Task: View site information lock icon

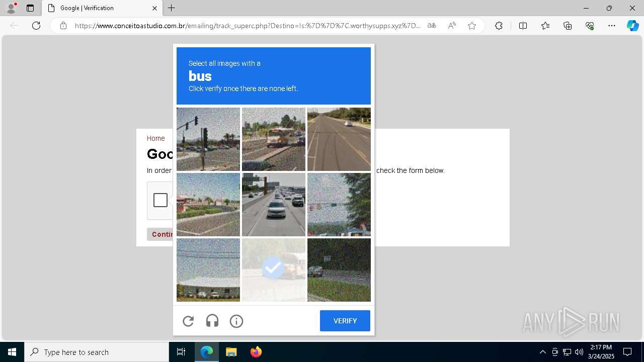Action: tap(63, 26)
